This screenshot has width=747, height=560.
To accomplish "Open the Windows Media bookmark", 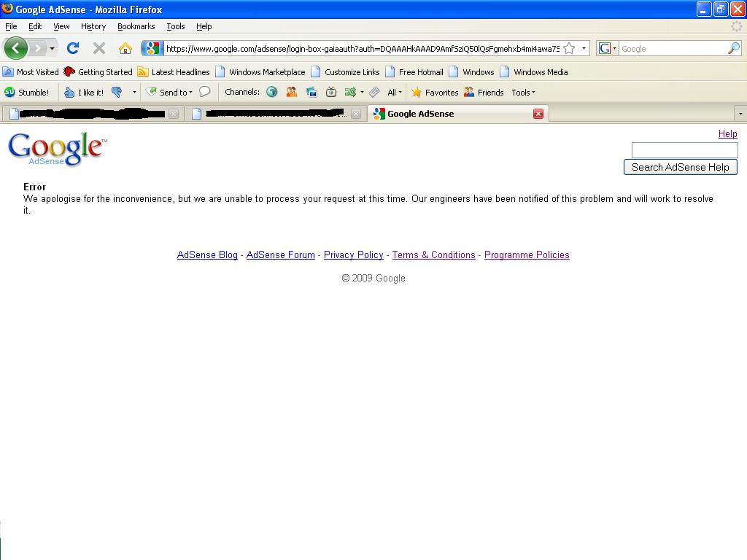I will point(533,72).
